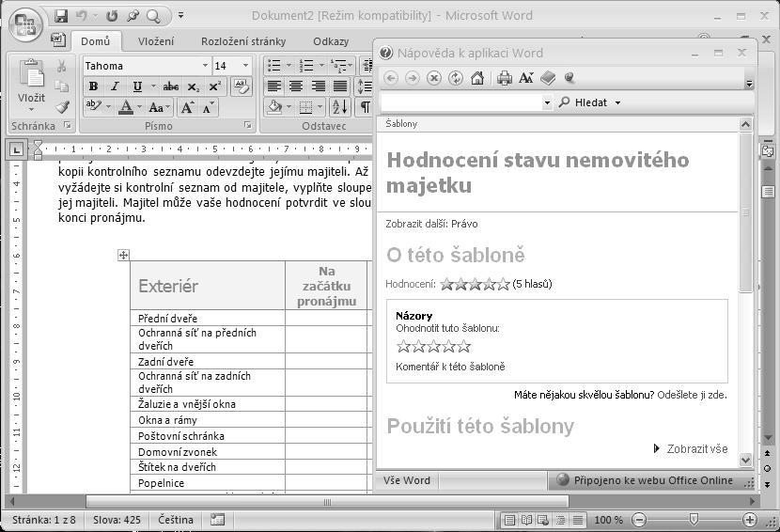Click the Odešlete ji zde link

coord(692,395)
